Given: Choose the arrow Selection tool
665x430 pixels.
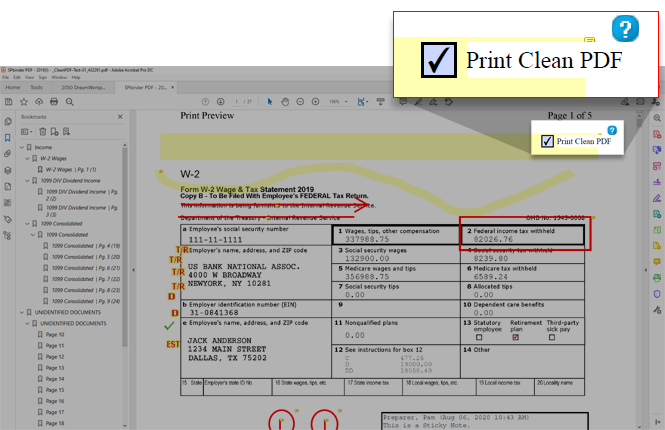Looking at the screenshot, I should pos(270,102).
